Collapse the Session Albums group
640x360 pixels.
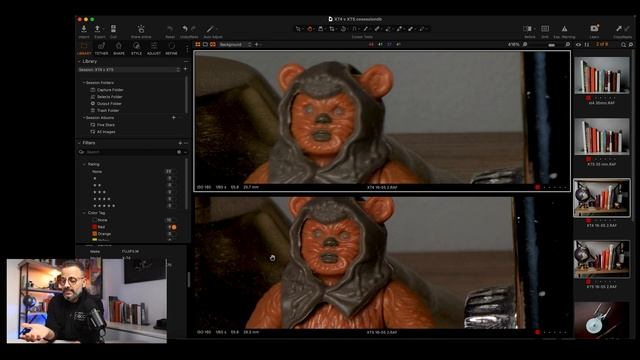(x=84, y=118)
